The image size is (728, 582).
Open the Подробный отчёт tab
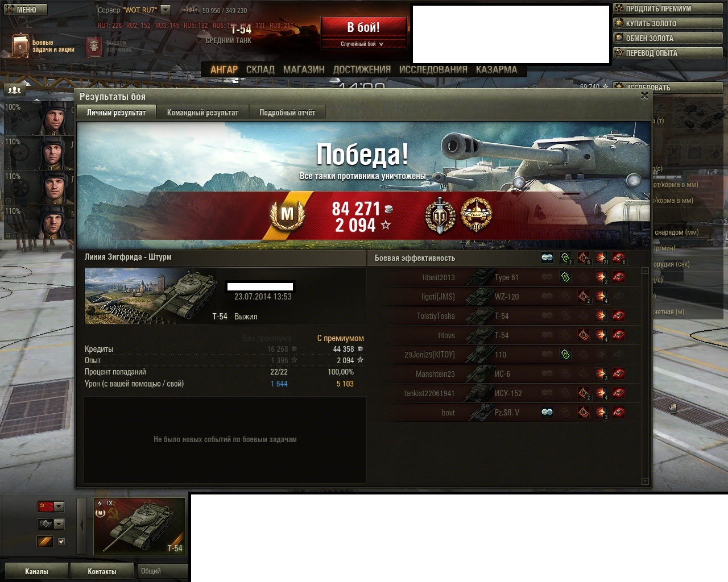[287, 113]
